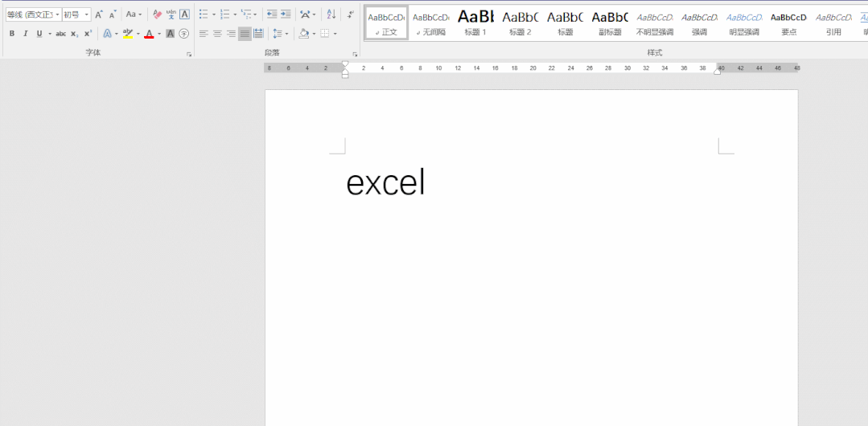This screenshot has width=868, height=426.
Task: Apply 标题 2 style
Action: pyautogui.click(x=520, y=23)
